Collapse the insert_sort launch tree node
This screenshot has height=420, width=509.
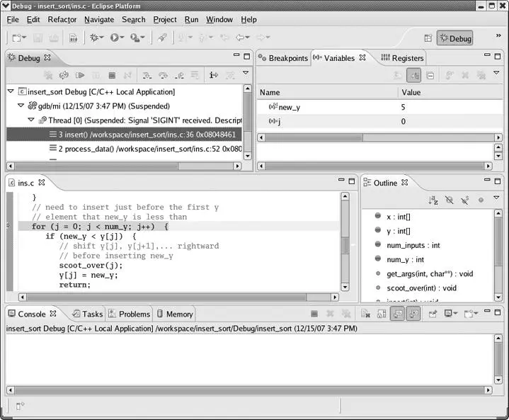click(x=11, y=91)
